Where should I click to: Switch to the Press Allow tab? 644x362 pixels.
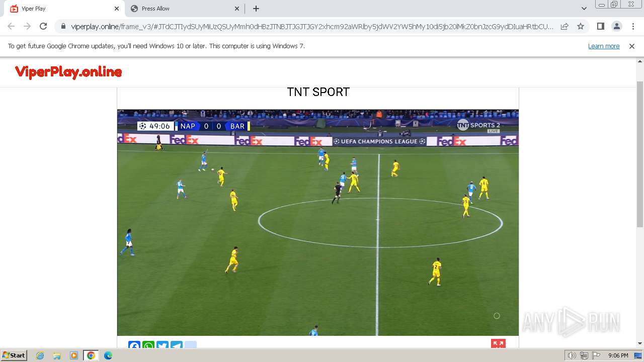185,9
